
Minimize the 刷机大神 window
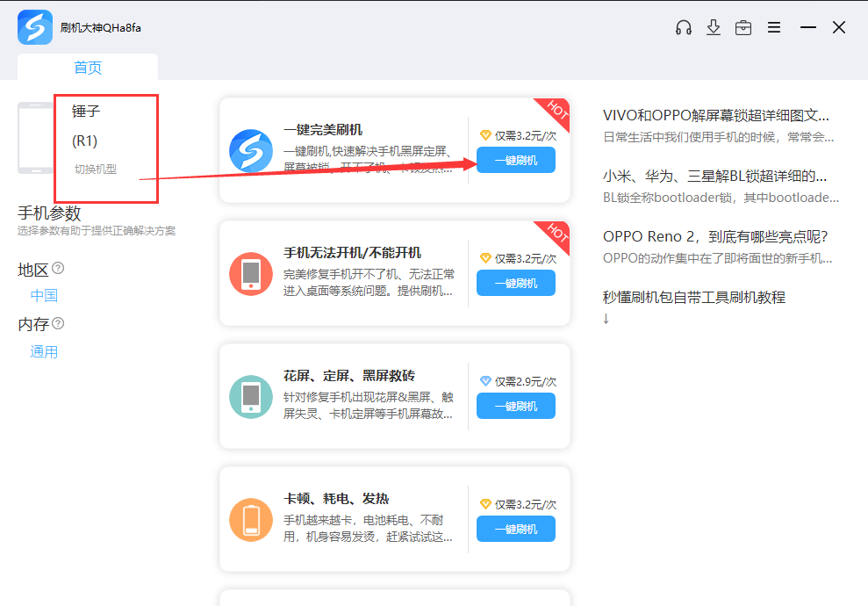(808, 27)
